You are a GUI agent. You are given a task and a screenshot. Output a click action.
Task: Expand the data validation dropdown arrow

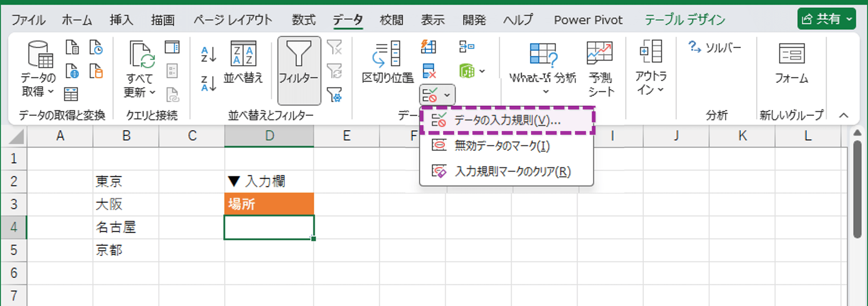click(x=447, y=95)
